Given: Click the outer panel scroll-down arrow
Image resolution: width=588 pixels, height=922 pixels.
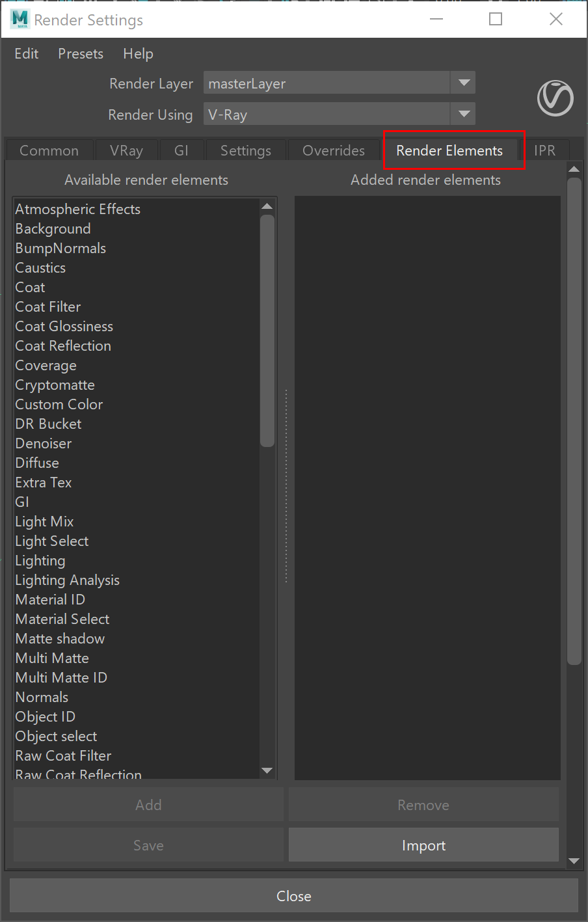Looking at the screenshot, I should tap(574, 861).
